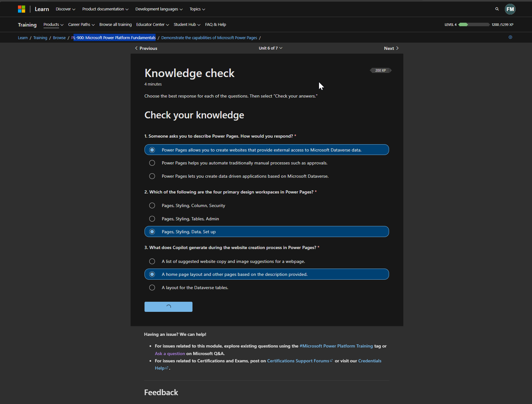532x404 pixels.
Task: Click the Level 4 XP progress bar
Action: click(474, 25)
